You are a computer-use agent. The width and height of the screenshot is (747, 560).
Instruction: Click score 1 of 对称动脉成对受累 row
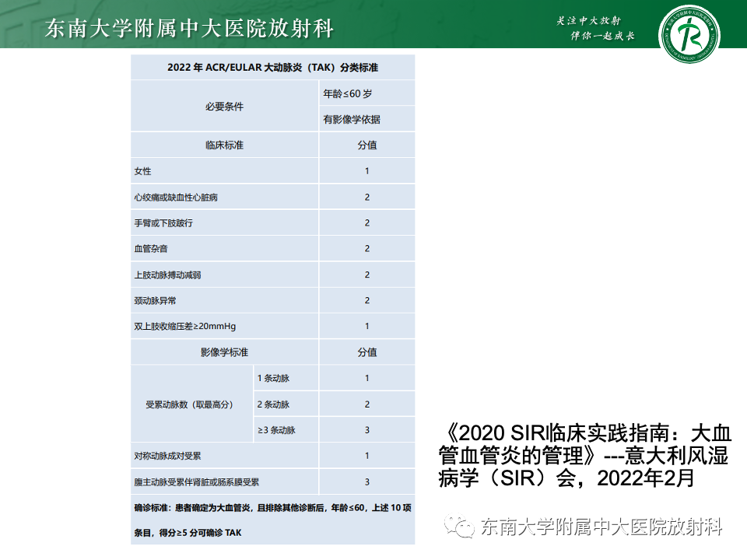tap(366, 456)
